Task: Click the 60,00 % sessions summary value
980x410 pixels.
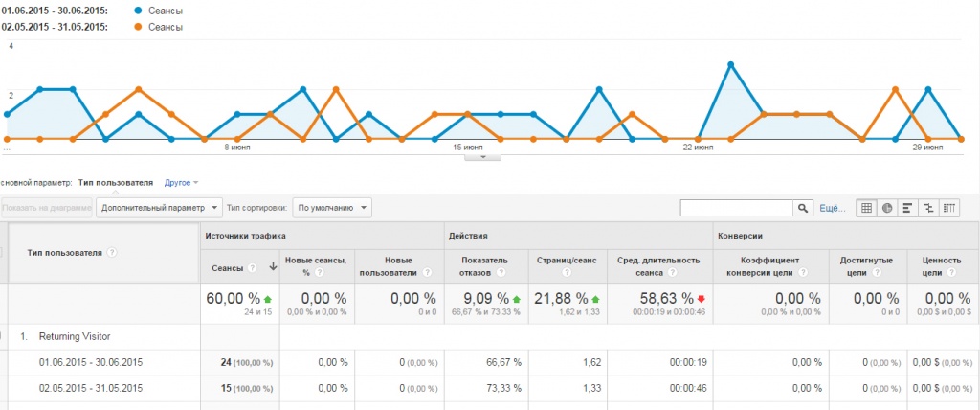Action: (x=234, y=299)
